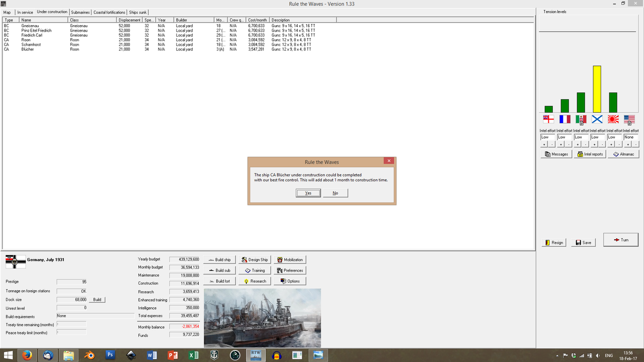Viewport: 644px width, 362px height.
Task: Open the Intel reports panel
Action: [x=590, y=154]
